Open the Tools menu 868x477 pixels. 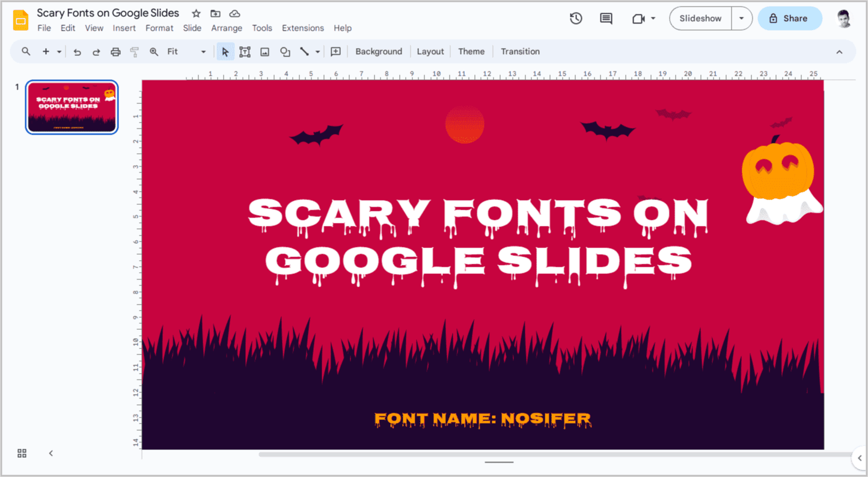click(262, 28)
